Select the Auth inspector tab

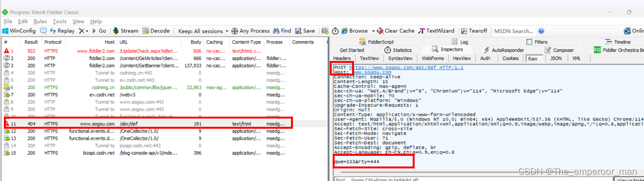pyautogui.click(x=485, y=58)
